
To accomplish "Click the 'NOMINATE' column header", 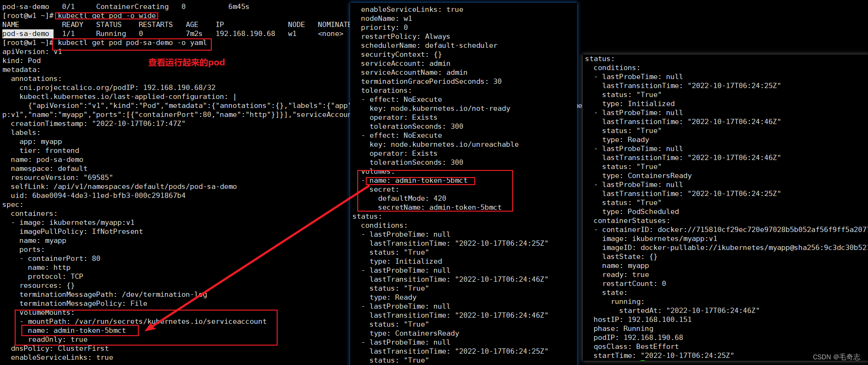I will point(334,25).
